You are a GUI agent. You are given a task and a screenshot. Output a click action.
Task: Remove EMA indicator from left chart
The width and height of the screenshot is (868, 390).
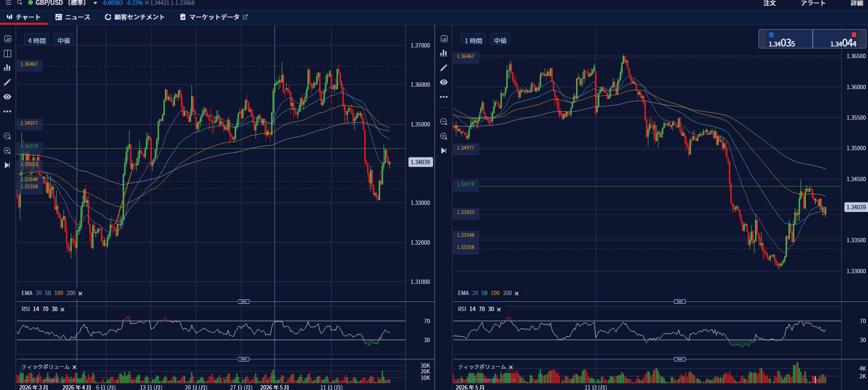[x=80, y=294]
